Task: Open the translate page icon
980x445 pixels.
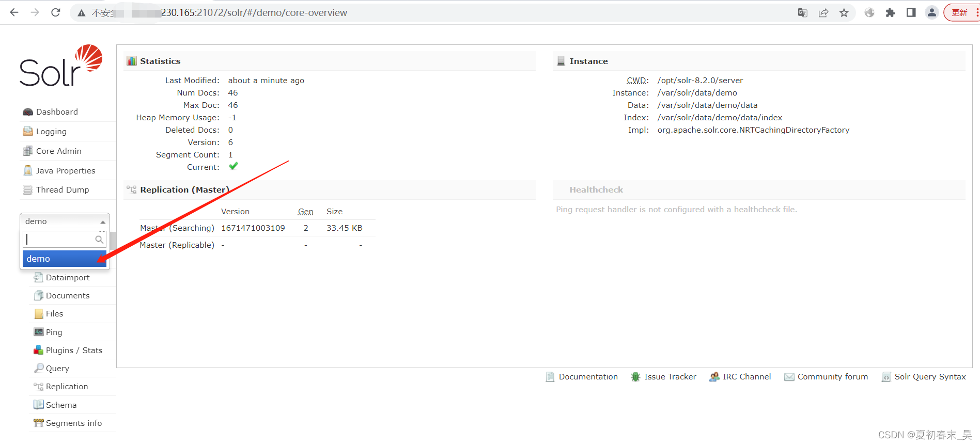Action: pos(802,13)
